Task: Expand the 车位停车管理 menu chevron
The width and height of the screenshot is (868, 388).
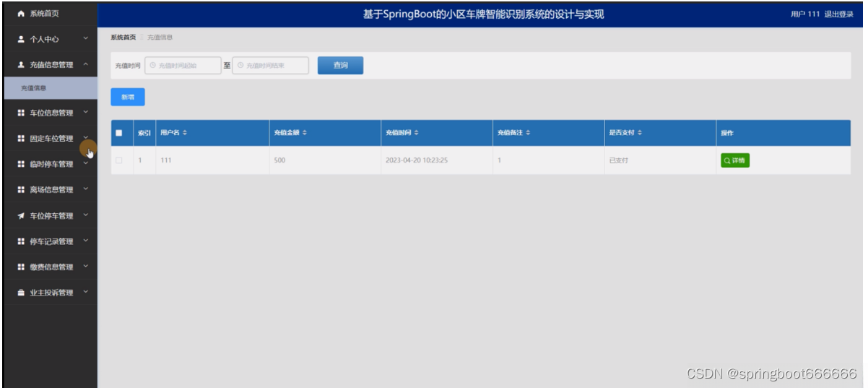Action: point(86,216)
